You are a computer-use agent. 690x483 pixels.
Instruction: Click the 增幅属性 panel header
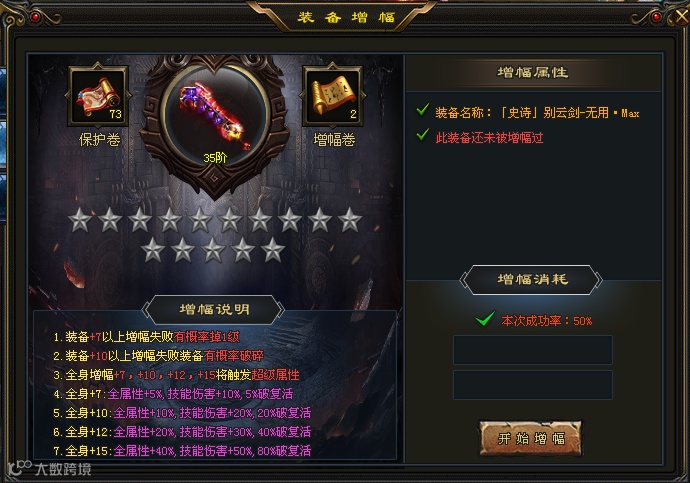coord(532,73)
